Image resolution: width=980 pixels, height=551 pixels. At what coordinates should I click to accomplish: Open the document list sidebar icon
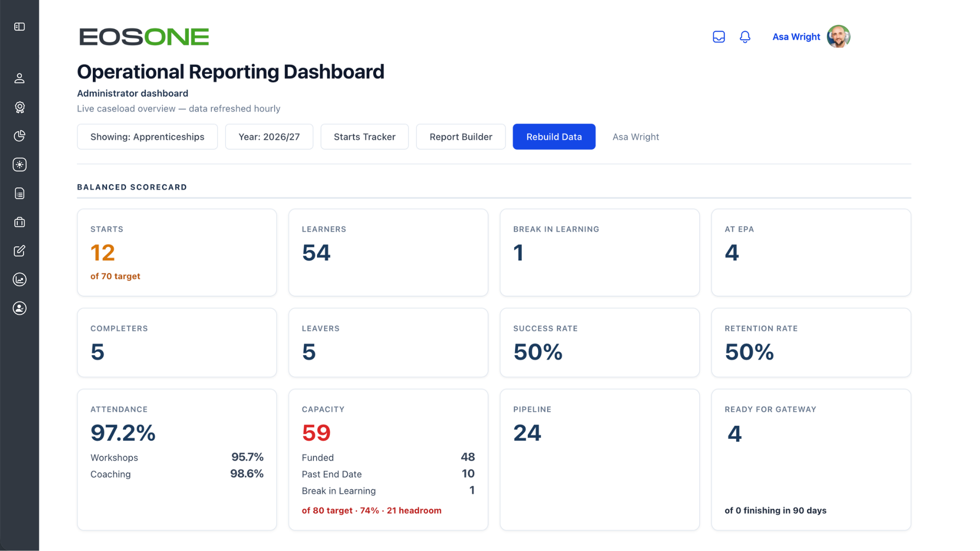tap(19, 193)
